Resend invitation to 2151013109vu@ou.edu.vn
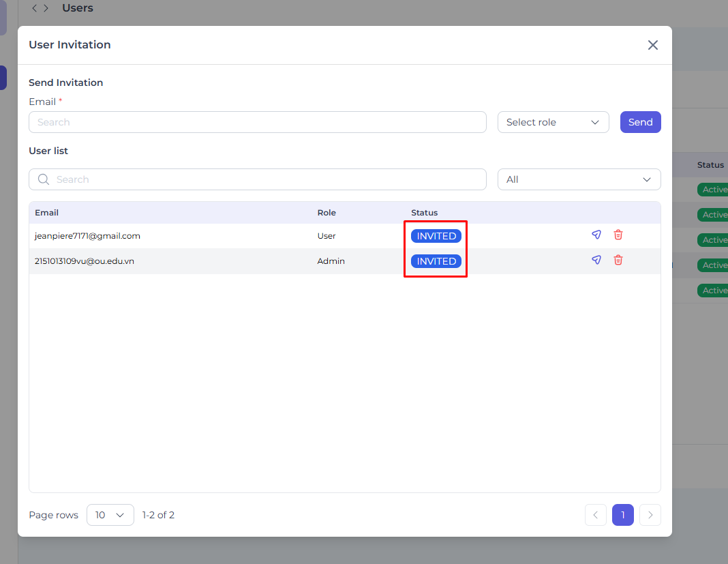The image size is (728, 564). point(596,260)
